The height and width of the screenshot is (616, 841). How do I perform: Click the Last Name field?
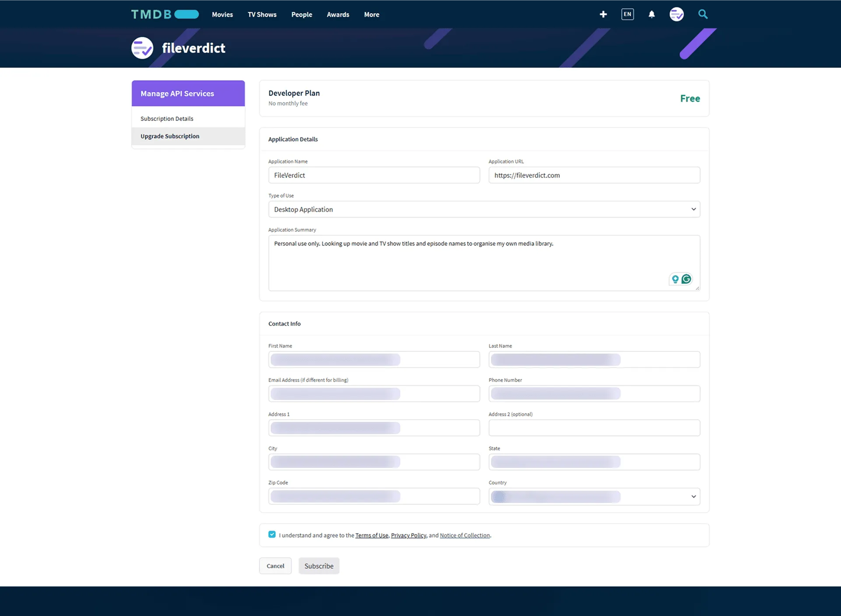coord(594,359)
